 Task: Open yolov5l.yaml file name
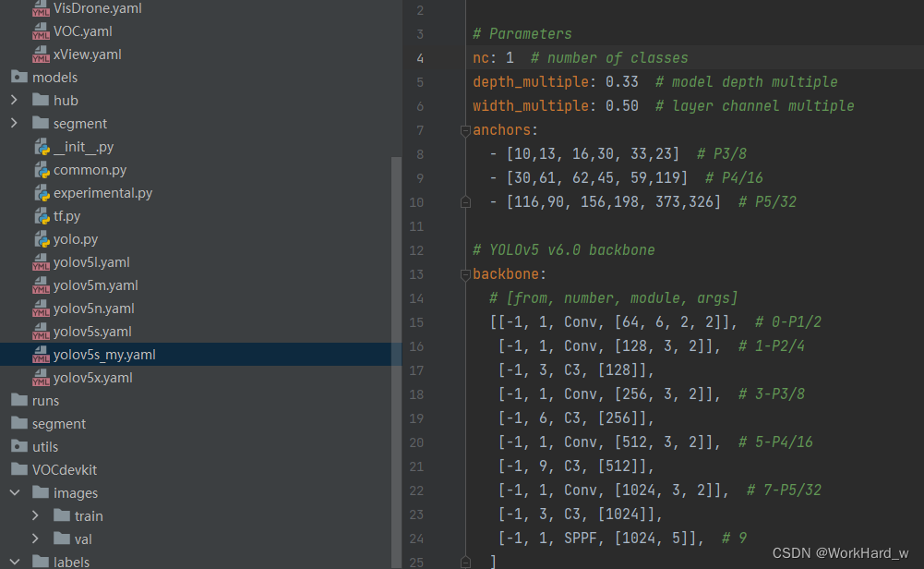pyautogui.click(x=91, y=262)
